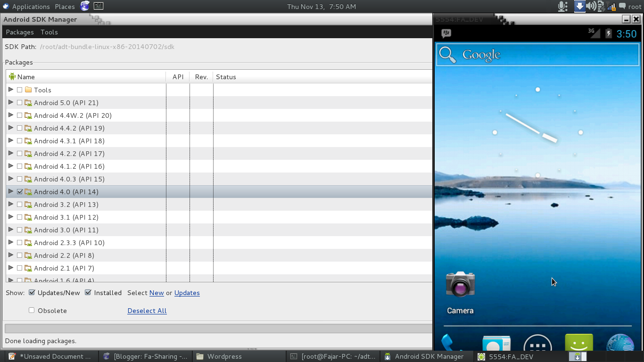Open the Contacts icon in emulator dock
644x362 pixels.
point(496,344)
